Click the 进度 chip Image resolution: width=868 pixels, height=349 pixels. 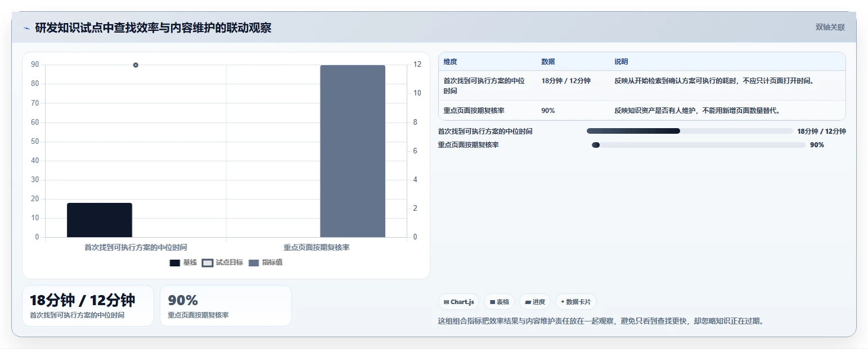pyautogui.click(x=535, y=302)
